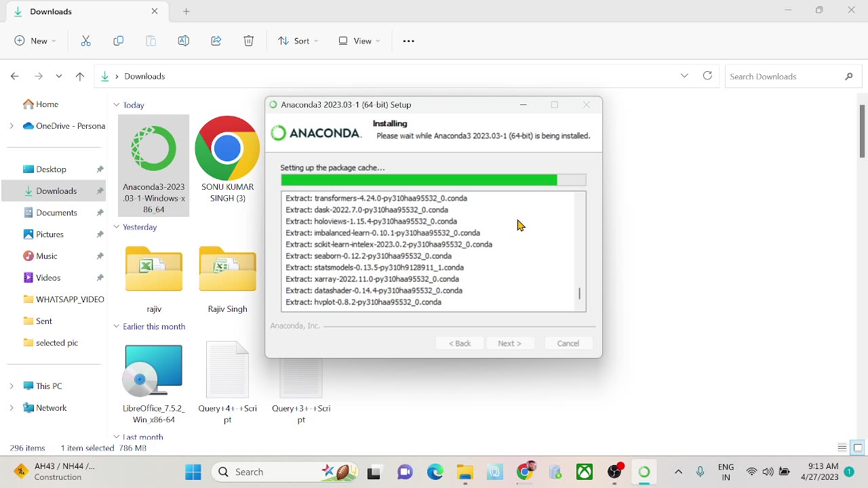The image size is (868, 488).
Task: Expand the address bar history dropdown
Action: coord(684,76)
